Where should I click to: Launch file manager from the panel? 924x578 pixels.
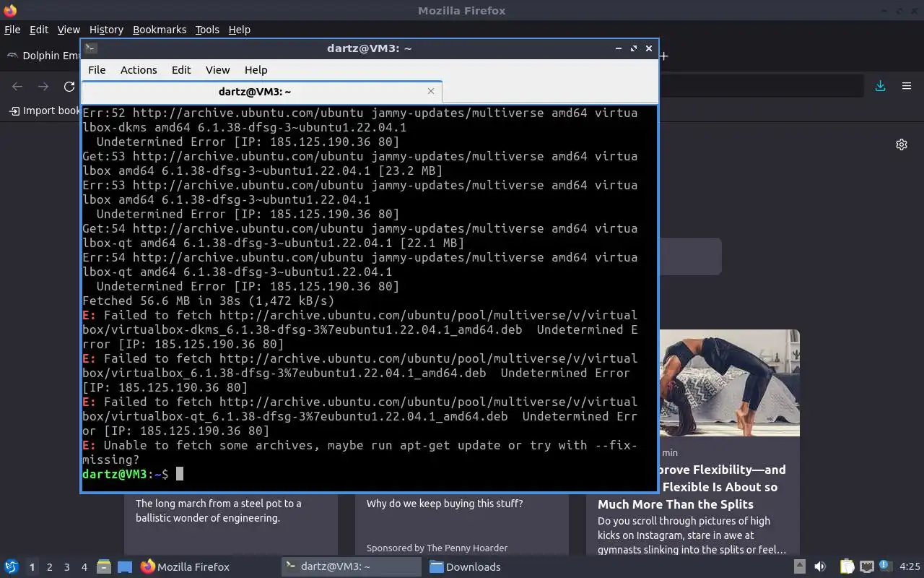[x=104, y=567]
